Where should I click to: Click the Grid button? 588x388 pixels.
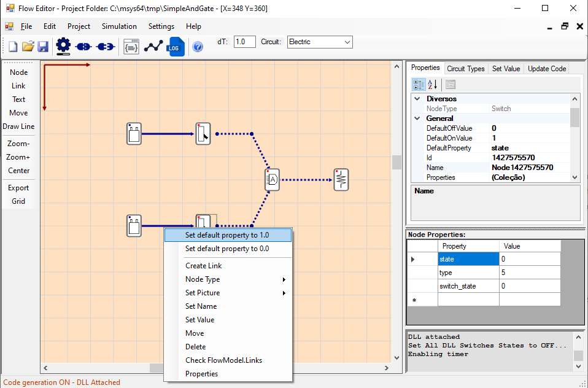click(x=19, y=201)
